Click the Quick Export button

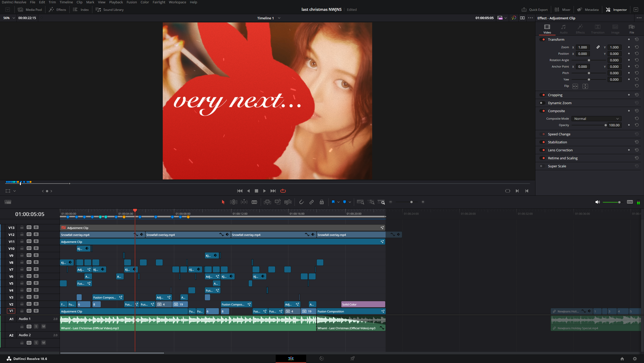535,10
